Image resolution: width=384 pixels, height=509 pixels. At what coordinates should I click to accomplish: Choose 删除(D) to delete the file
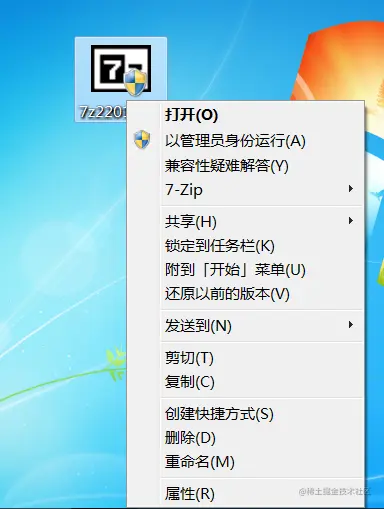(245, 438)
